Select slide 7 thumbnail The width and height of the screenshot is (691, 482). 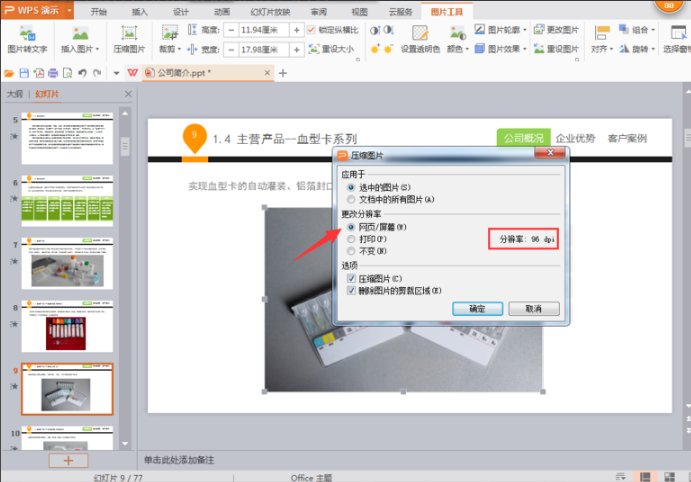coord(67,263)
